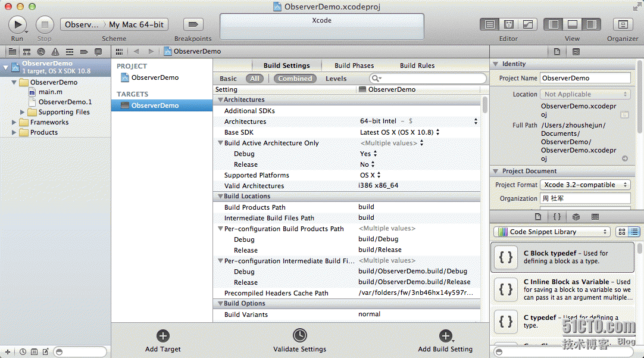Show the Search navigator icon

(x=41, y=52)
